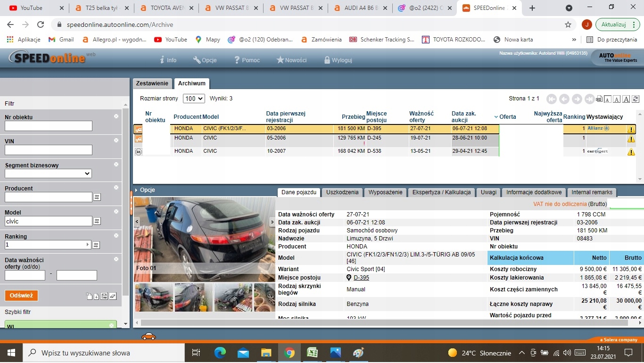Open the Segment biznesowy dropdown
The height and width of the screenshot is (363, 644).
click(48, 173)
